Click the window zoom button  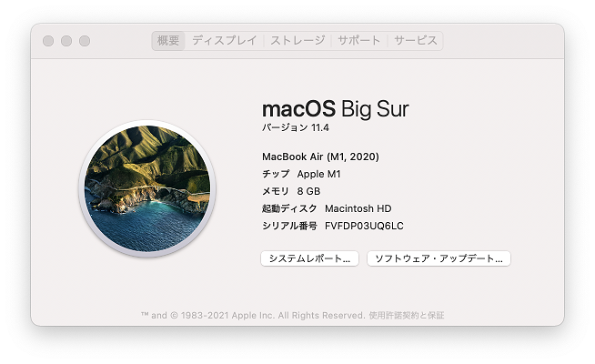[x=85, y=41]
